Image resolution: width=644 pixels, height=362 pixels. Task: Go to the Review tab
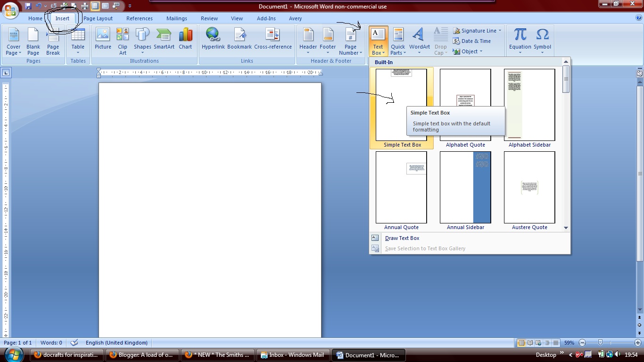point(209,18)
